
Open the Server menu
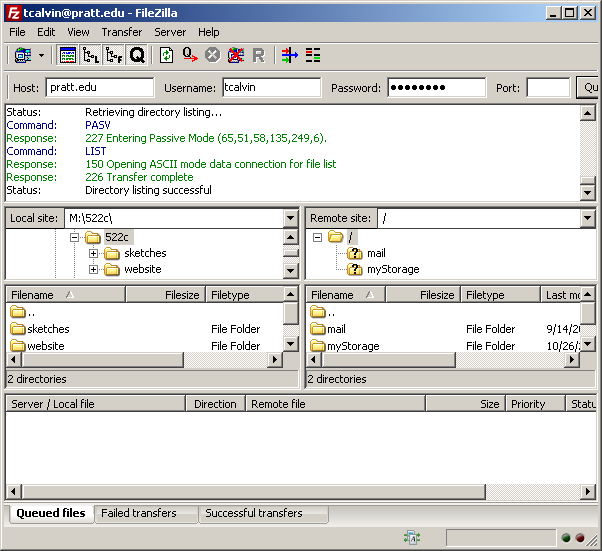170,32
